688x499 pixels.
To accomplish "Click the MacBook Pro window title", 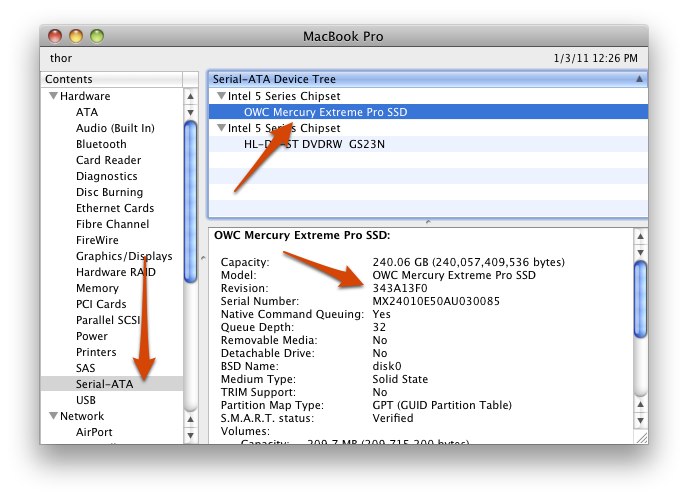I will point(343,36).
